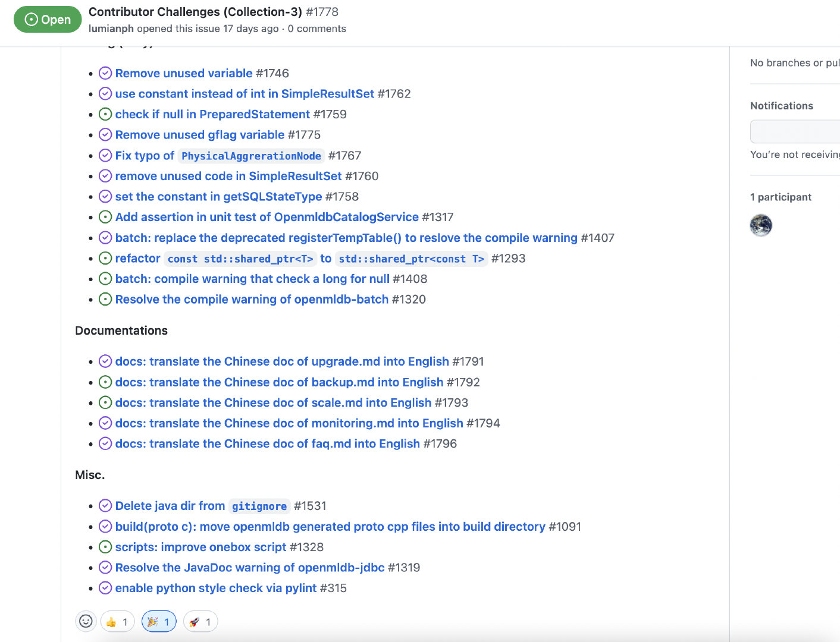Open 'translate the Chinese doc of upgrade.md' issue
The image size is (840, 642).
pyautogui.click(x=282, y=361)
